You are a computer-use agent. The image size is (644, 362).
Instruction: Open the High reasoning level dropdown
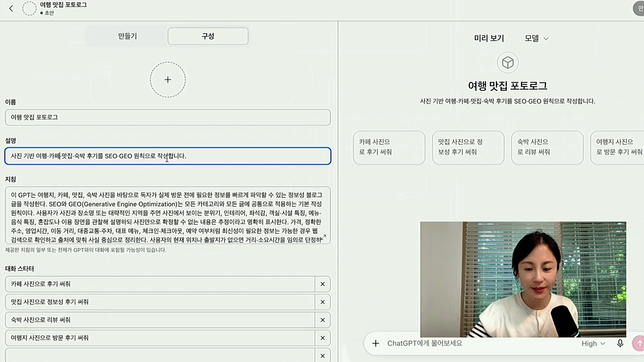tap(593, 344)
